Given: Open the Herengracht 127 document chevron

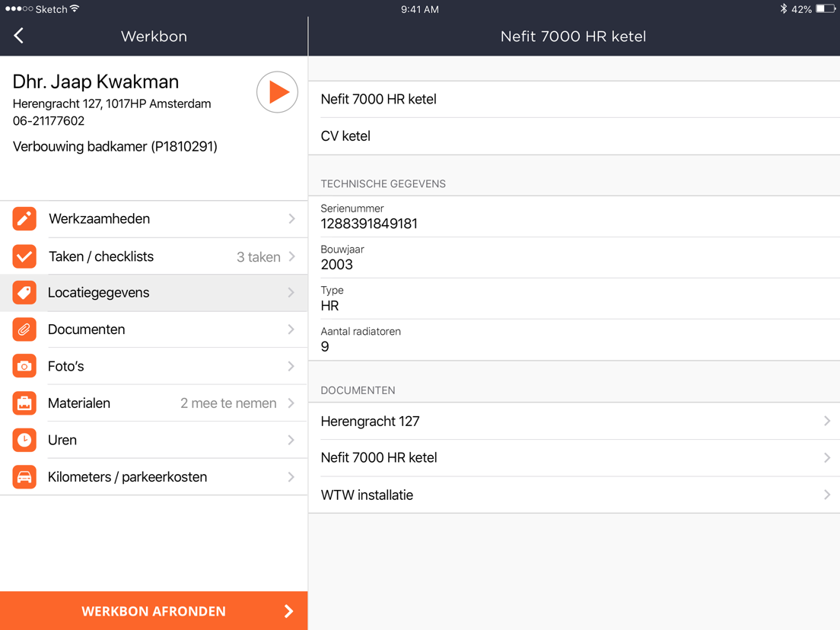Looking at the screenshot, I should [827, 421].
